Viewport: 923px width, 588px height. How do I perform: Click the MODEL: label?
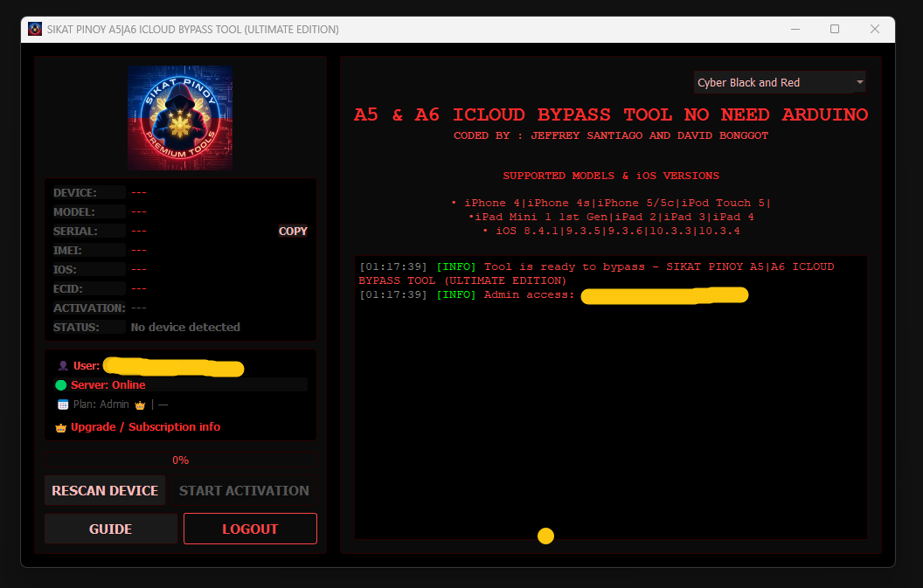74,212
